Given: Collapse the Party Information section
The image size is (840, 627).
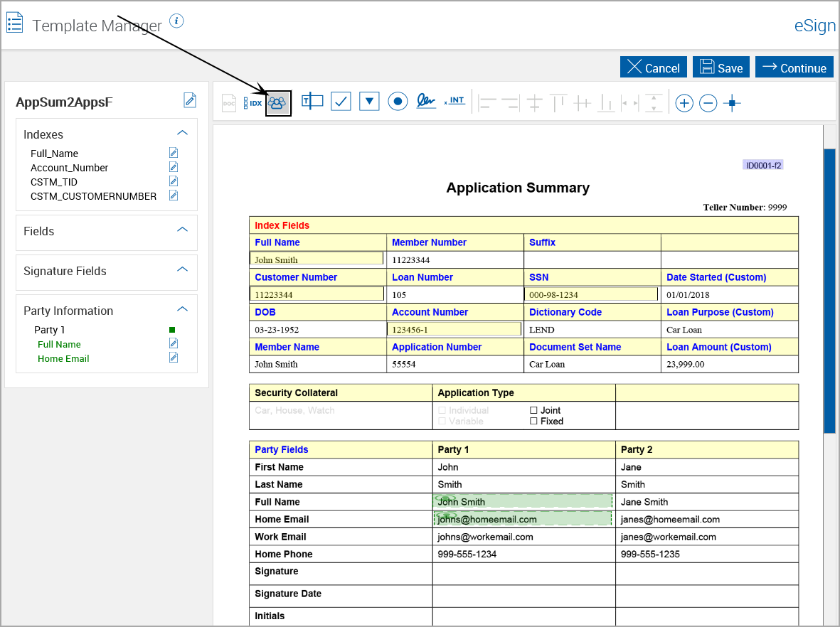Looking at the screenshot, I should [183, 309].
